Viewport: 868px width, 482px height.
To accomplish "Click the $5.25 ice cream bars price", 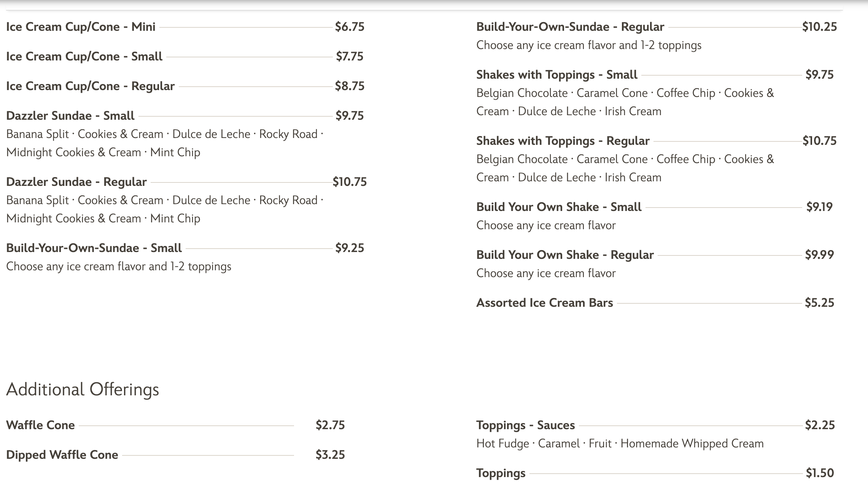I will (x=819, y=303).
